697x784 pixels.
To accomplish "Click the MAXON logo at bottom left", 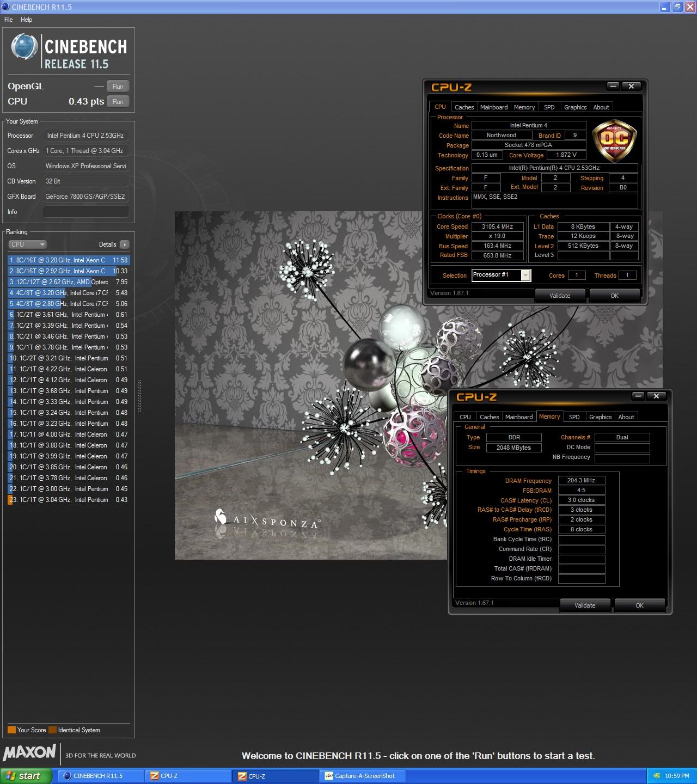I will pyautogui.click(x=29, y=753).
